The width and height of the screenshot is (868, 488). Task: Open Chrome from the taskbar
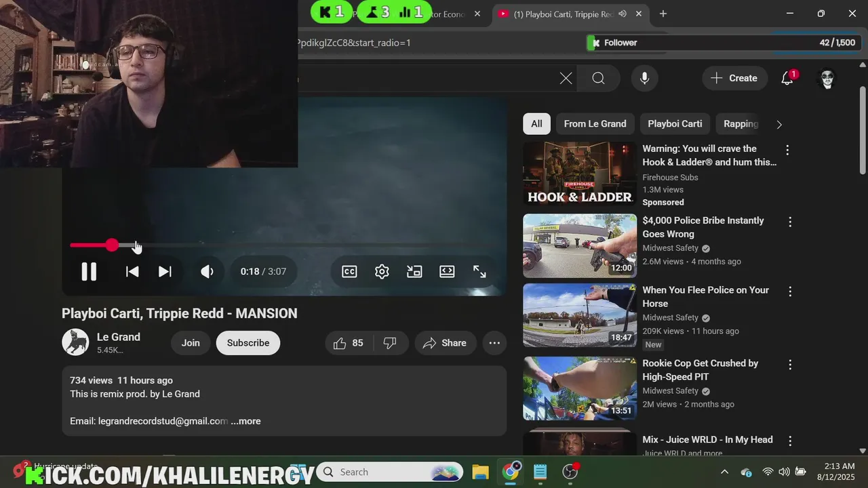point(511,472)
